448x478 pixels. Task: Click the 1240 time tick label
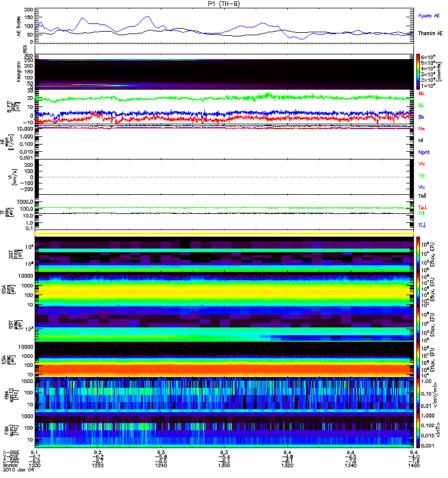pyautogui.click(x=161, y=465)
